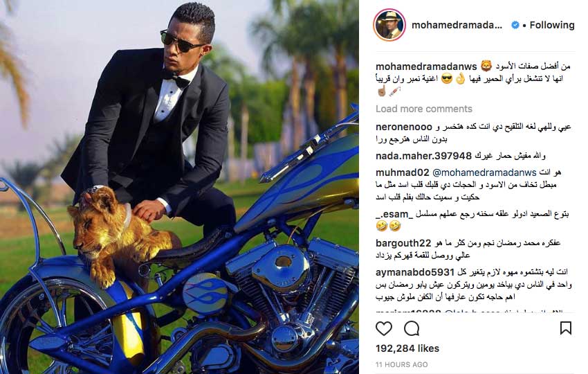Open the muhmad02 commenter profile
The image size is (588, 374).
(403, 172)
